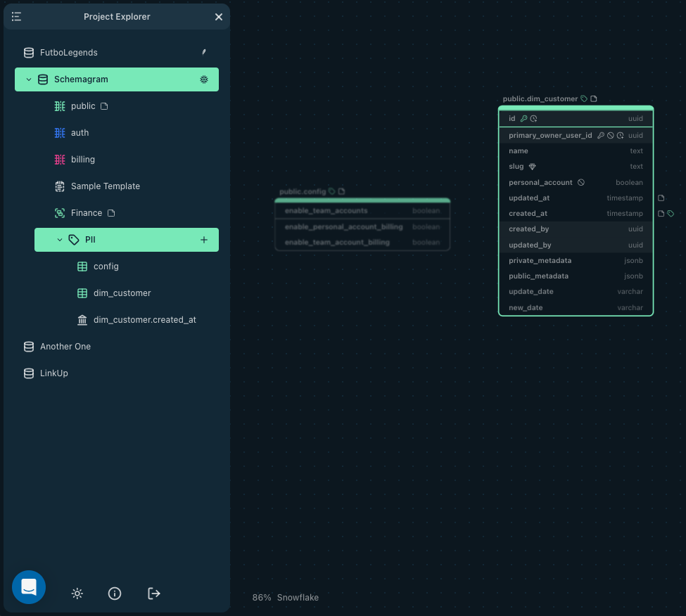
Task: Click the list icon beside Project Explorer
Action: (x=16, y=17)
